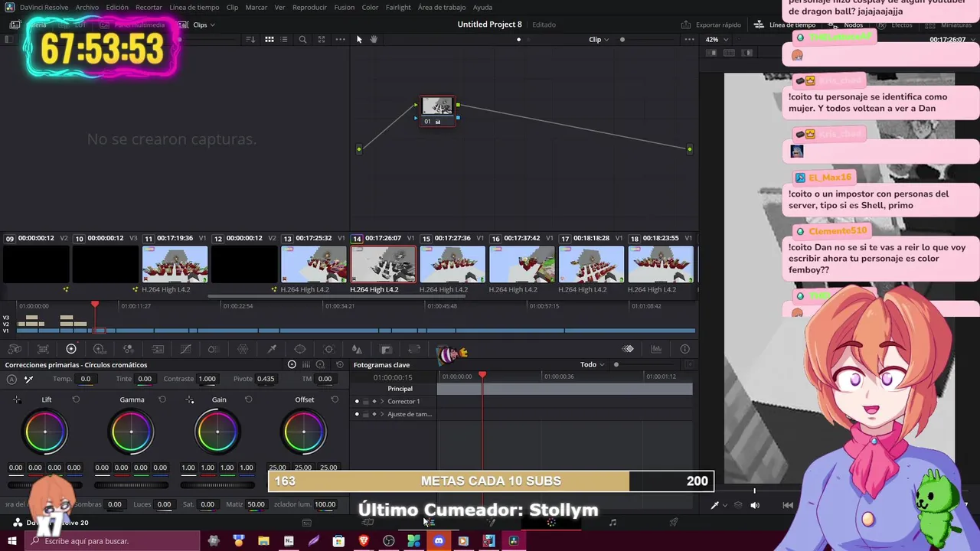Switch gallery to grid view
980x551 pixels.
tap(269, 39)
